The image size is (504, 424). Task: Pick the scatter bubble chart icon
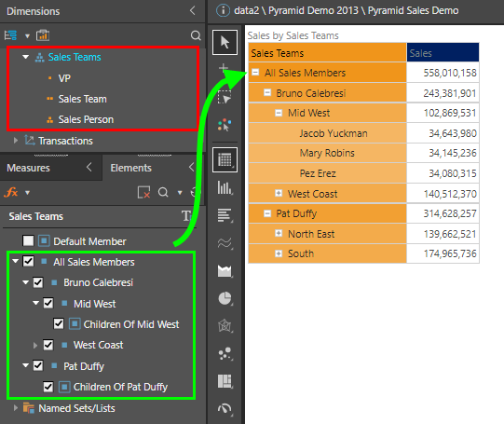(225, 353)
